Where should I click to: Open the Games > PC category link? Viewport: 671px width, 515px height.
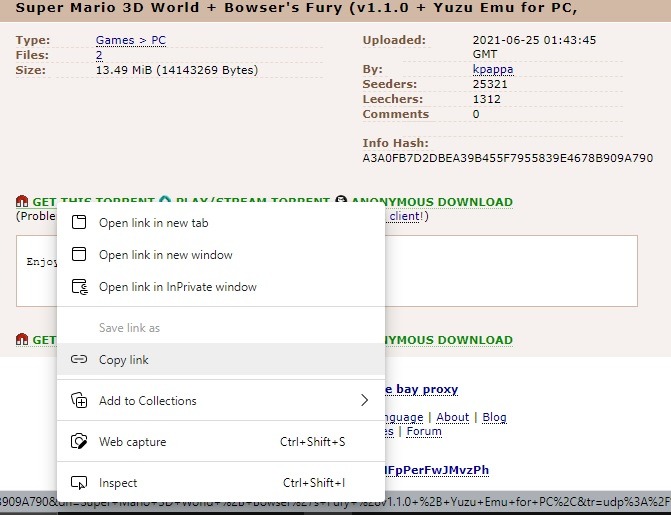[x=130, y=40]
